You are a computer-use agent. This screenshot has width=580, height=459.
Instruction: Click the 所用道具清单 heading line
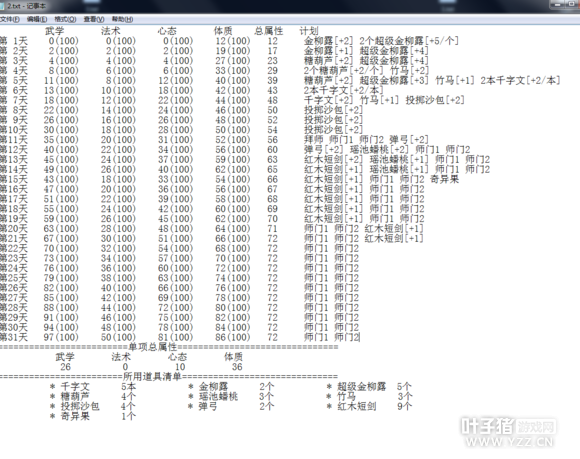[169, 377]
